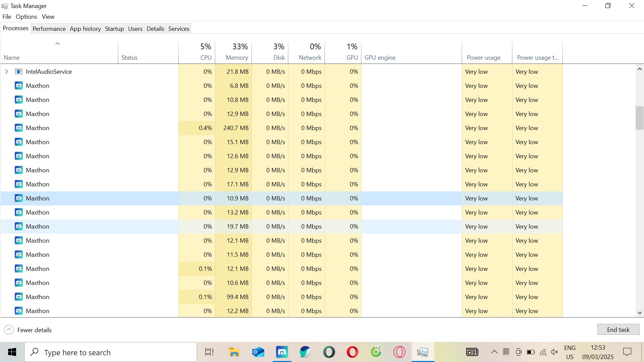Open Outlook from the taskbar
Viewport: 644px width, 362px height.
tap(258, 352)
